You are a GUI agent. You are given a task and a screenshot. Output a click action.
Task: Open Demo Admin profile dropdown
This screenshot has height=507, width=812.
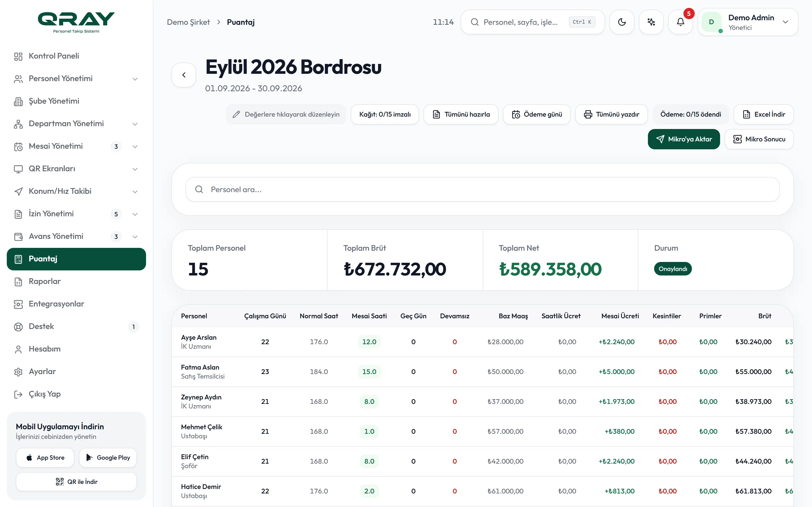748,22
